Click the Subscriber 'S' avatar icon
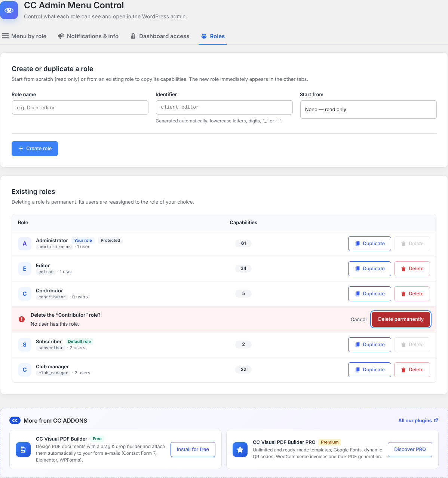448x478 pixels. pos(25,345)
